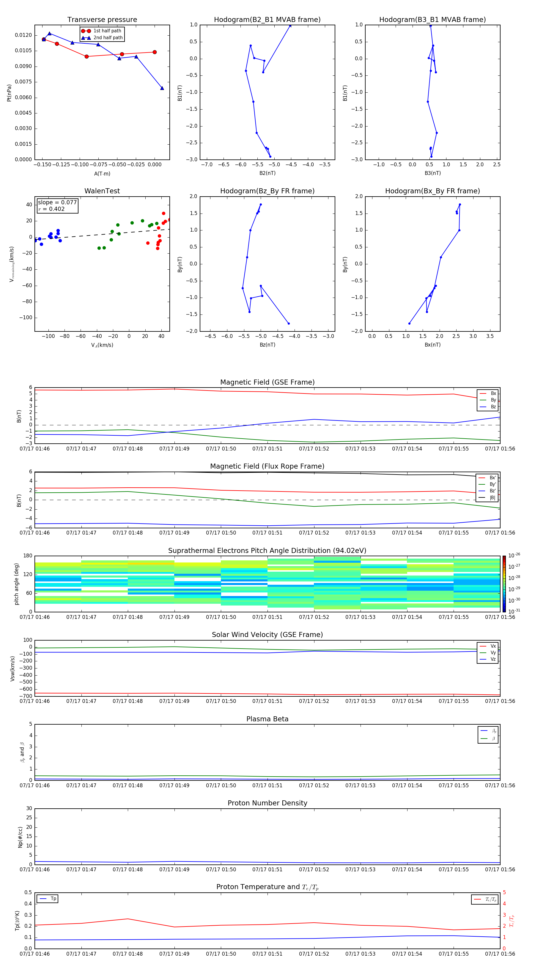The image size is (535, 980).
Task: Click the 'Bz(nT)' x-axis label
Action: click(x=267, y=345)
